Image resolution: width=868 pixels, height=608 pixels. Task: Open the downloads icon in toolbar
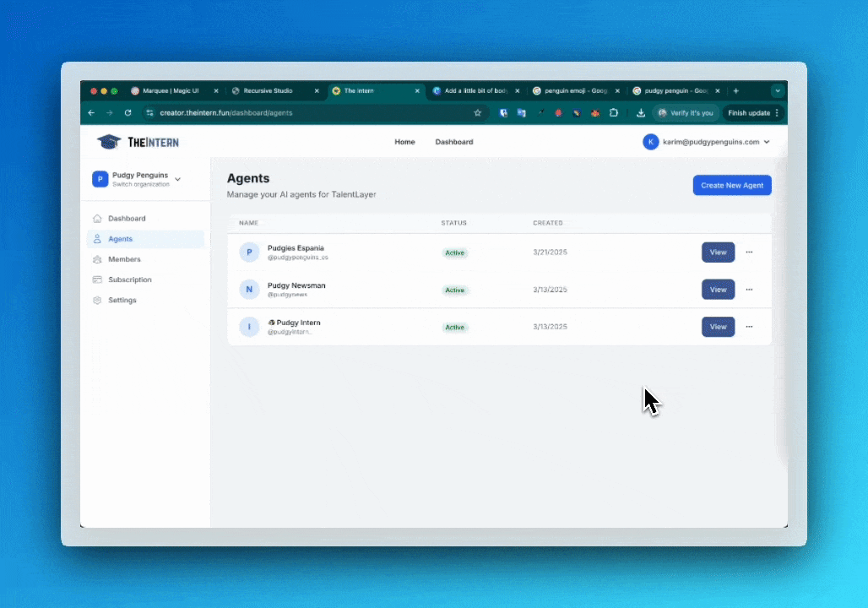pos(641,113)
